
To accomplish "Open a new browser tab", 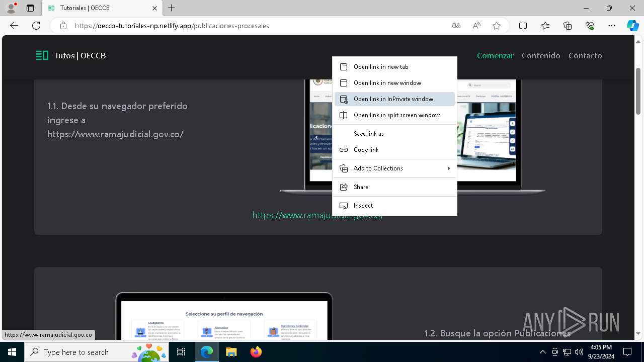I will tap(172, 8).
